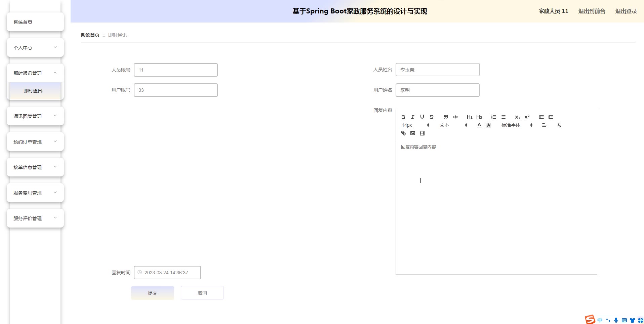Click the Sogou voice input microphone
Screen dimensions: 644x324
pos(616,320)
